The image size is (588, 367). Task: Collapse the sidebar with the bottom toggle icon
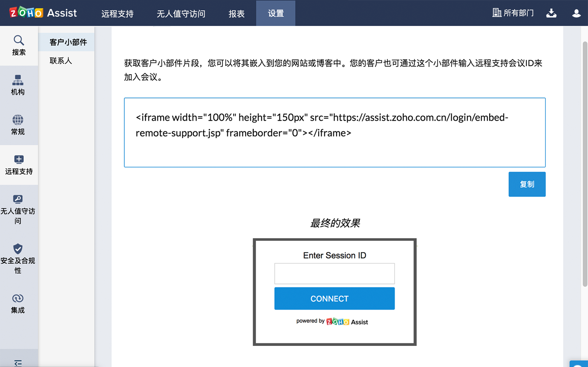click(18, 363)
